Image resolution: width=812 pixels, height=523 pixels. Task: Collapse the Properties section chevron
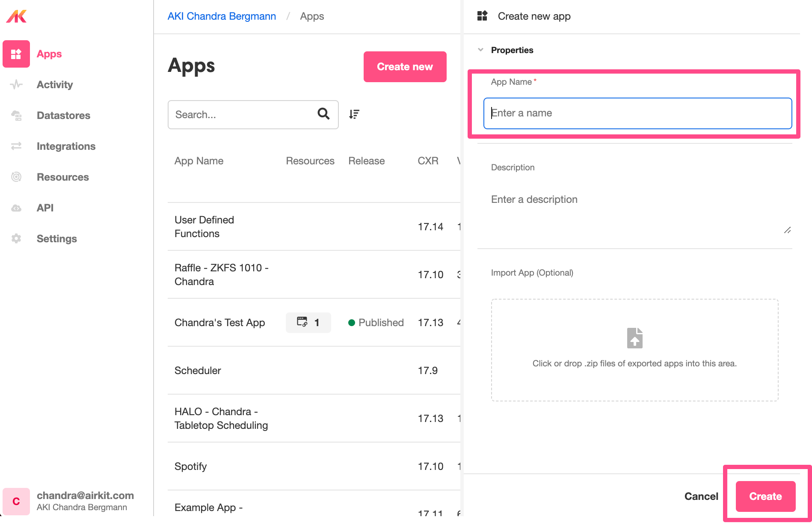481,50
